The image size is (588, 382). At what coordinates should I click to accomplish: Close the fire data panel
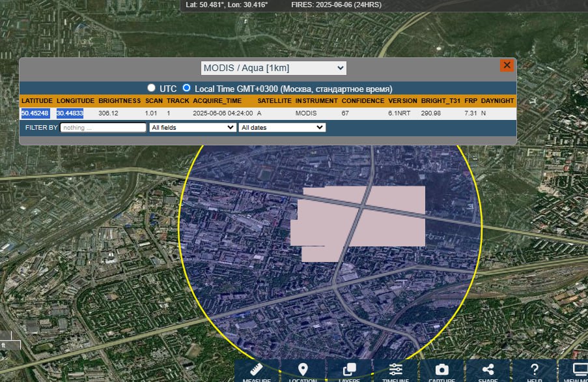507,65
